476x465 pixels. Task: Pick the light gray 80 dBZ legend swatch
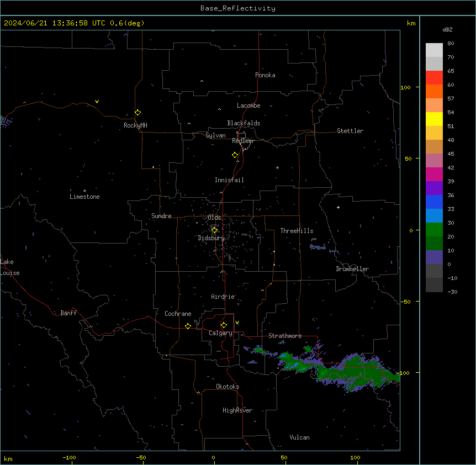(434, 50)
